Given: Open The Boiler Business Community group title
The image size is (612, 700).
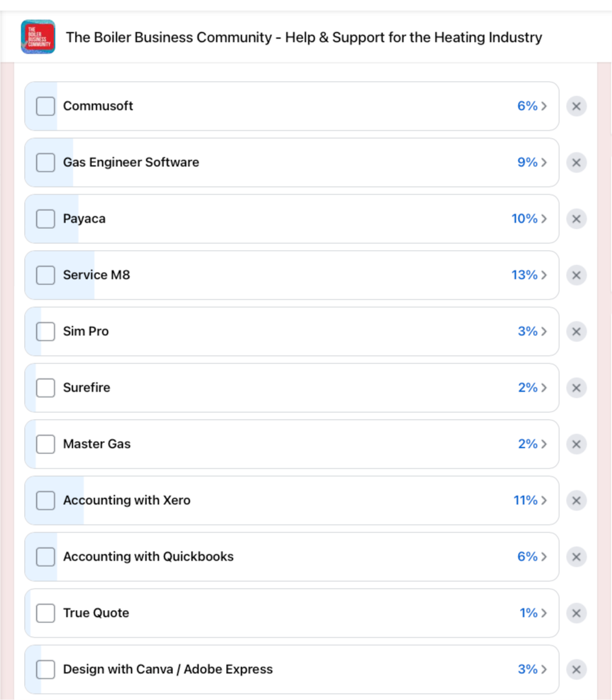Looking at the screenshot, I should pos(304,37).
